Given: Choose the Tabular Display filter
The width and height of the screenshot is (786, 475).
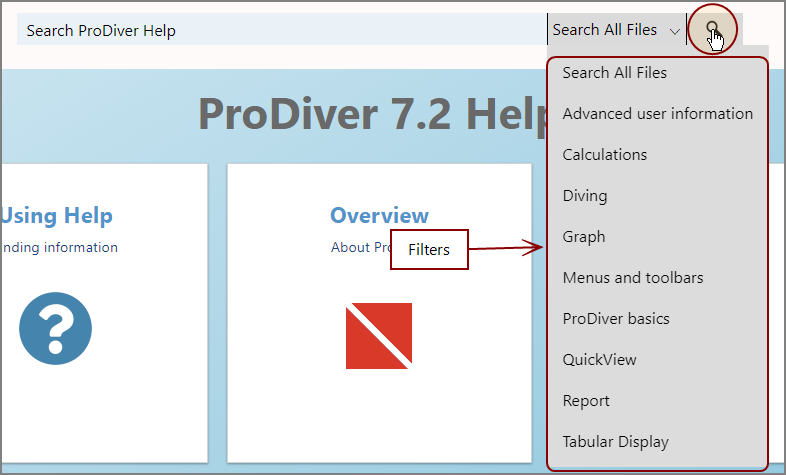Looking at the screenshot, I should (x=615, y=441).
